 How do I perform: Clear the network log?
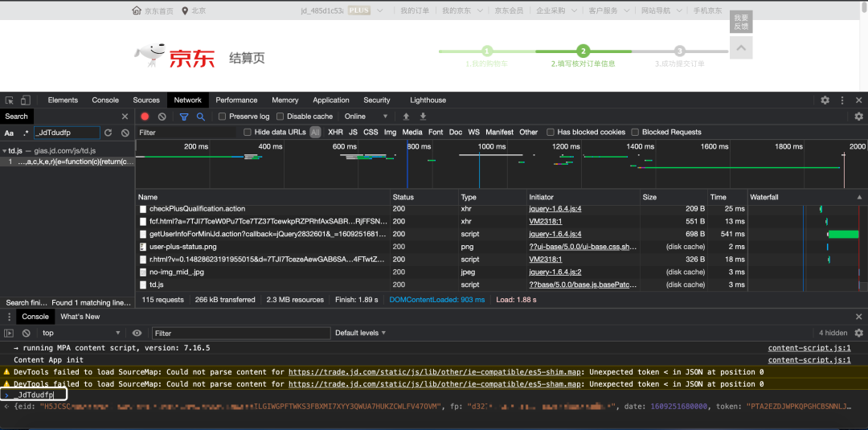coord(162,117)
